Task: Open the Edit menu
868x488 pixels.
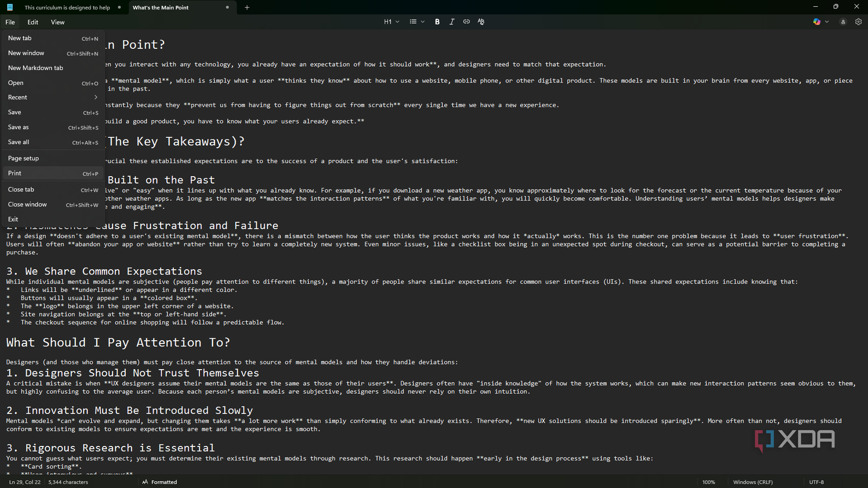Action: 33,22
